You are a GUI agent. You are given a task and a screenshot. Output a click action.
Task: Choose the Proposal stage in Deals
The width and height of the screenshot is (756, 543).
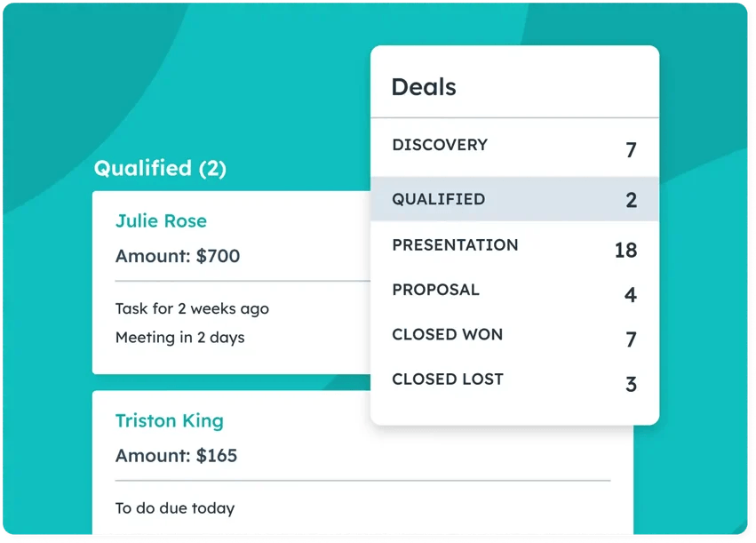click(x=514, y=291)
